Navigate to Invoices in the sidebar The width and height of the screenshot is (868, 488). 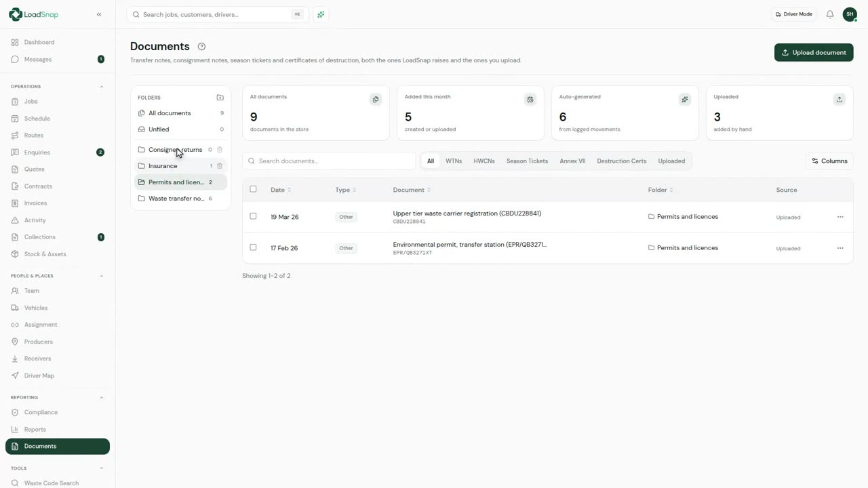click(58, 203)
